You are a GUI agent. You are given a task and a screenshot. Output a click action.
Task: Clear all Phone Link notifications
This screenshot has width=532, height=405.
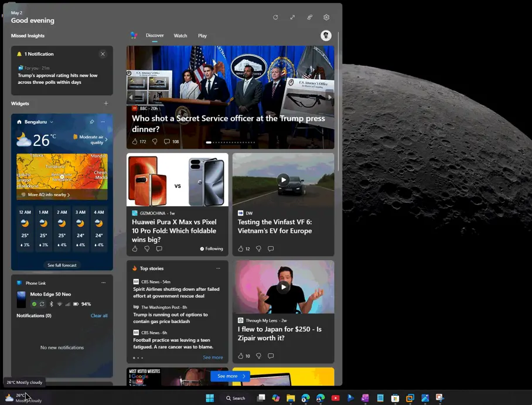point(99,316)
